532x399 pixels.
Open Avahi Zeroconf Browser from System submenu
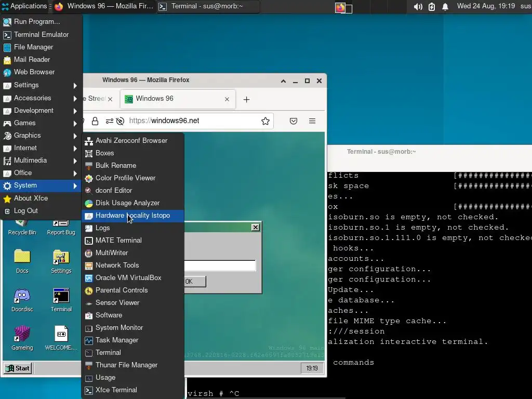click(132, 140)
